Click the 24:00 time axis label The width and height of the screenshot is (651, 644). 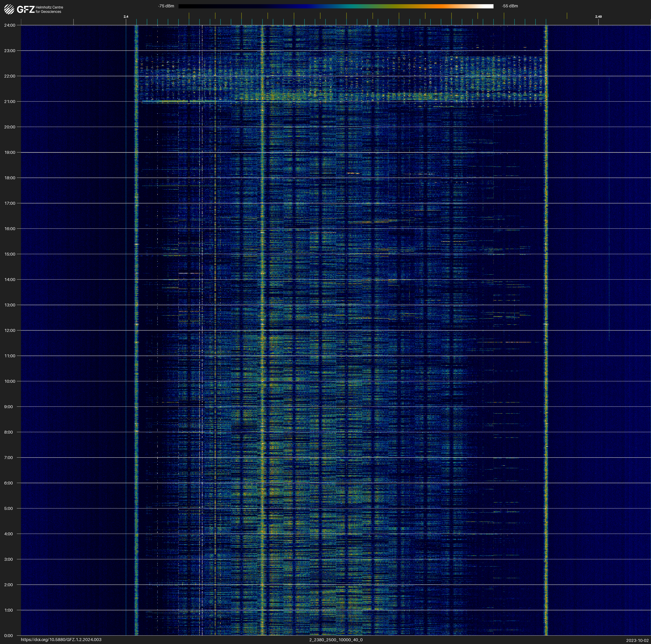[10, 25]
